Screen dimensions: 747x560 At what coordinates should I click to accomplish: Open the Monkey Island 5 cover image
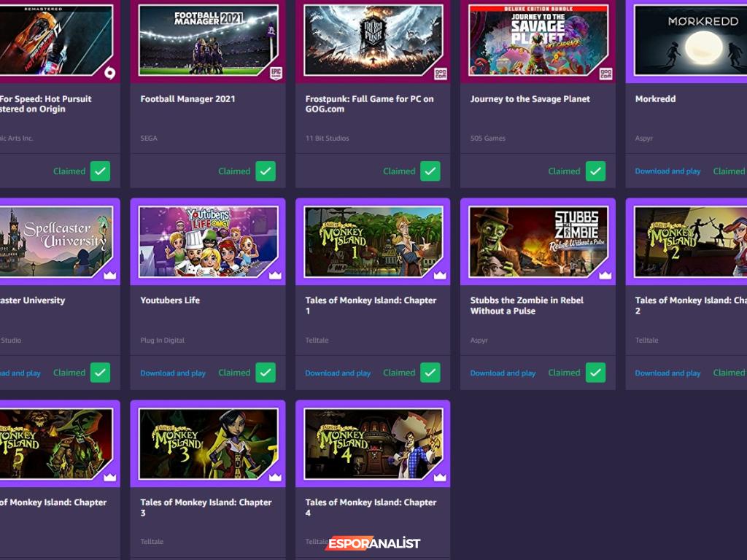tap(56, 443)
